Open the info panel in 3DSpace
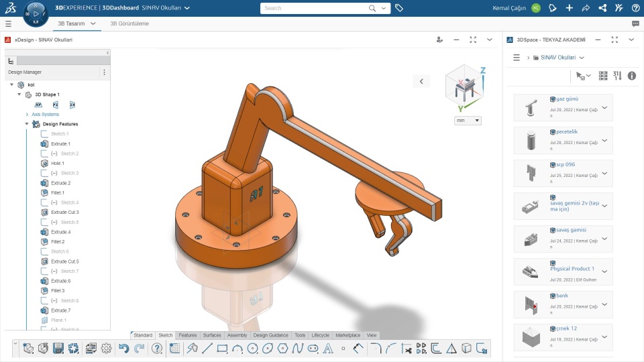Image resolution: width=644 pixels, height=362 pixels. (x=632, y=76)
